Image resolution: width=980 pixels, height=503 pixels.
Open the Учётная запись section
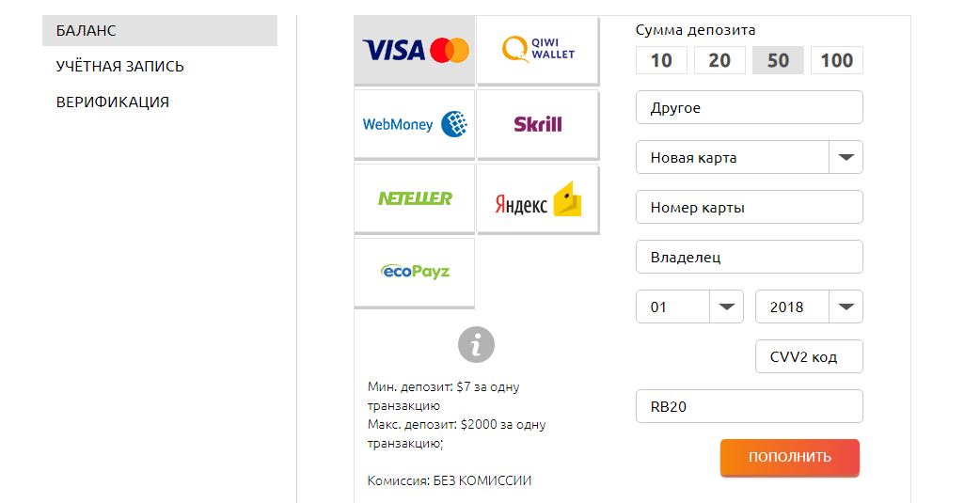(x=120, y=67)
